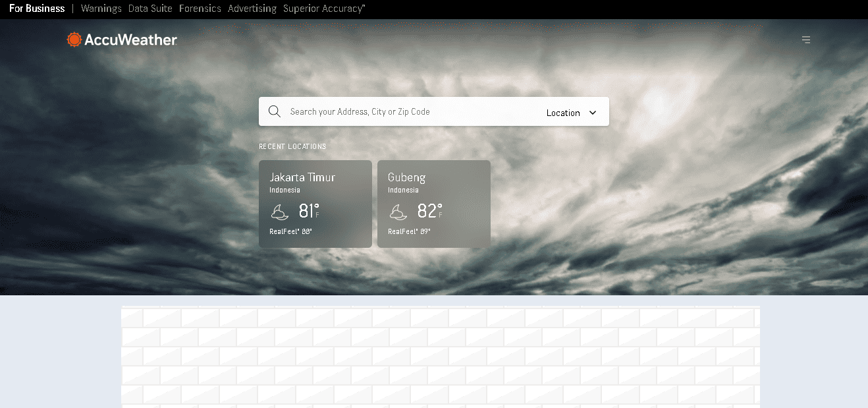Click the AccuWeather sun logo icon
The image size is (868, 408).
tap(73, 39)
